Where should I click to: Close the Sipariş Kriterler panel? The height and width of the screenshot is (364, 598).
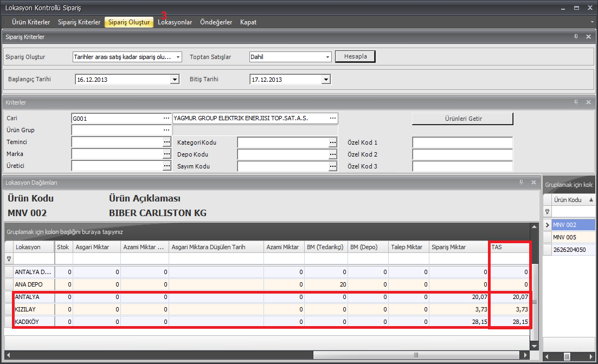click(x=588, y=37)
